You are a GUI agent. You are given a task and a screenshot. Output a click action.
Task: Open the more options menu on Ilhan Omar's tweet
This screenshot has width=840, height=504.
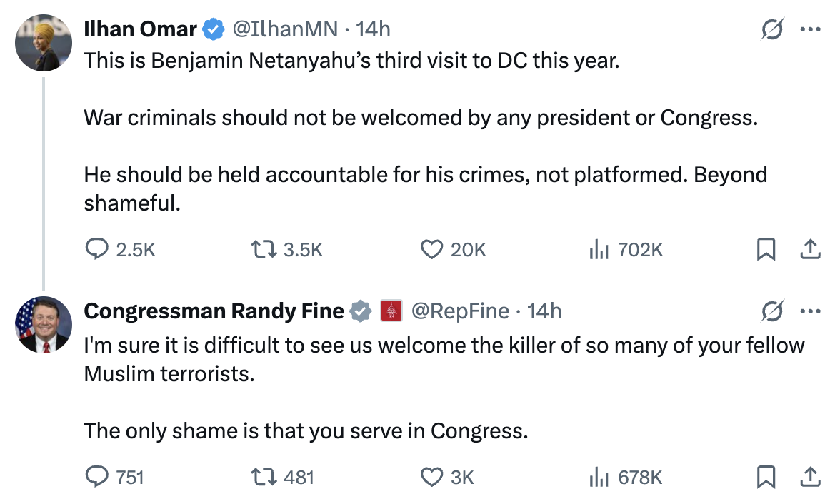pyautogui.click(x=811, y=30)
